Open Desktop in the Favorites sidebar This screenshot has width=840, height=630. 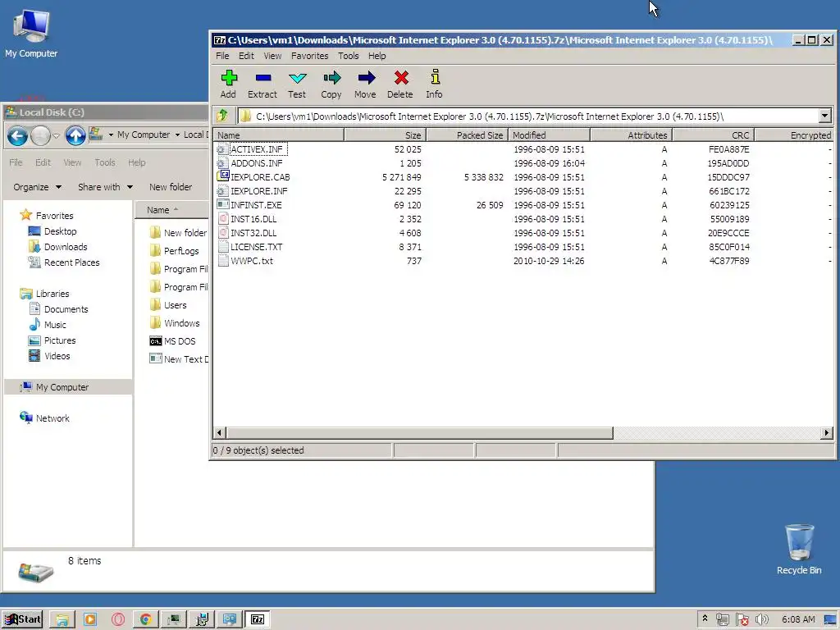coord(60,231)
